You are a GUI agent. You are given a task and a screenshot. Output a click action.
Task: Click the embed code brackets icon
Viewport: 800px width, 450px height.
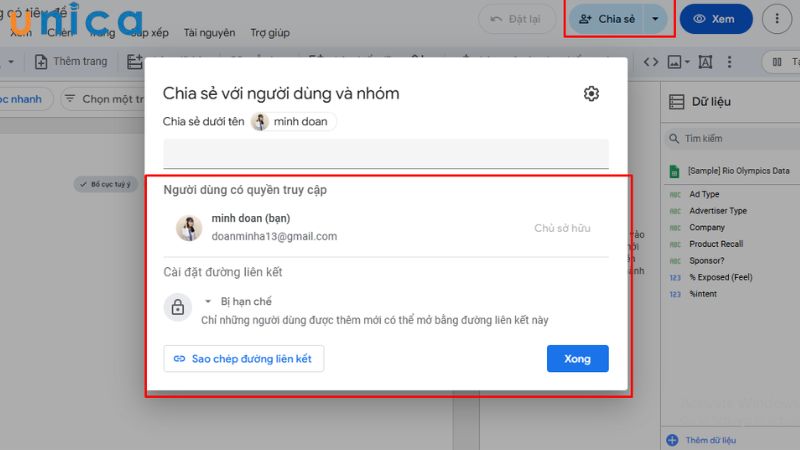tap(651, 62)
